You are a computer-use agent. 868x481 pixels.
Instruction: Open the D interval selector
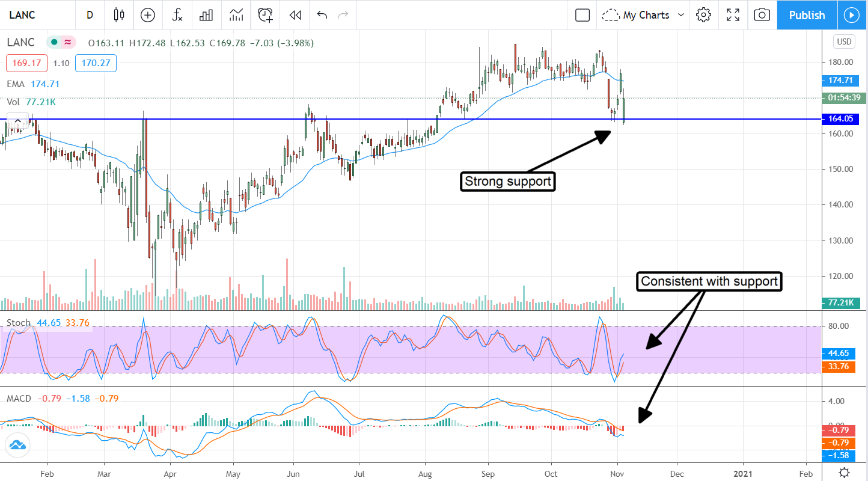click(x=90, y=15)
